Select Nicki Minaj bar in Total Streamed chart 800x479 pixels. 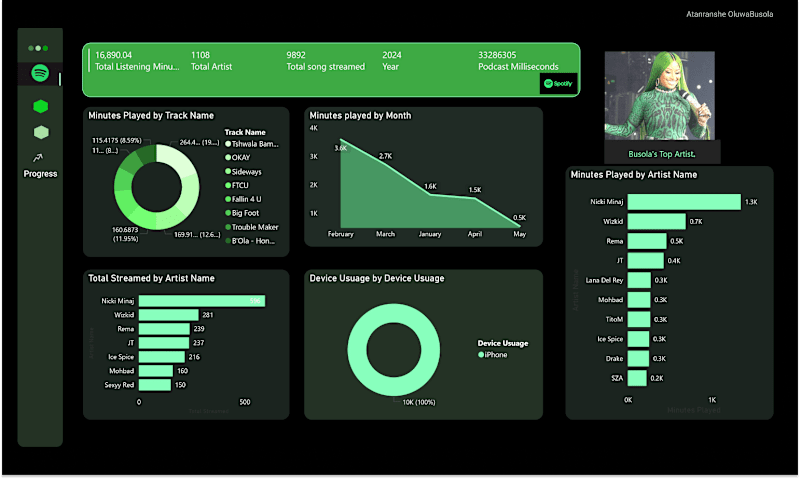[x=202, y=301]
